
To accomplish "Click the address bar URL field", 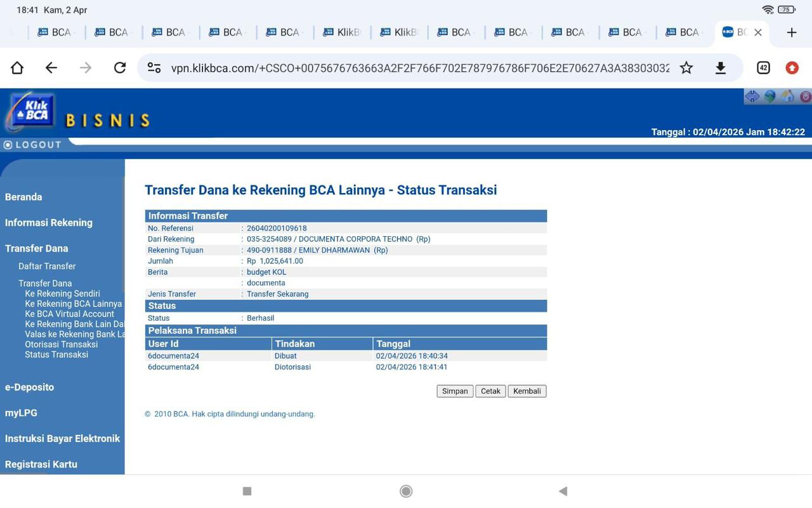I will pos(419,68).
